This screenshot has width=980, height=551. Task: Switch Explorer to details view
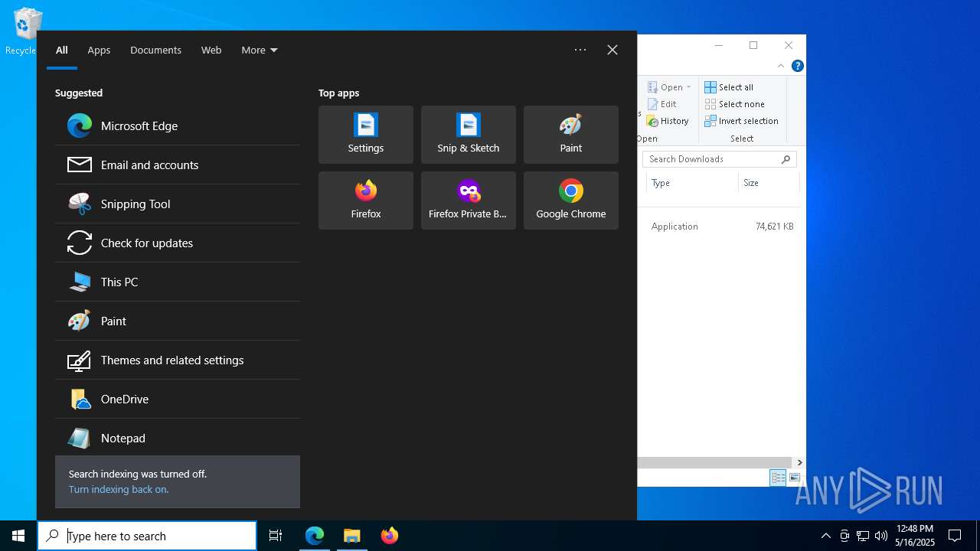[778, 478]
